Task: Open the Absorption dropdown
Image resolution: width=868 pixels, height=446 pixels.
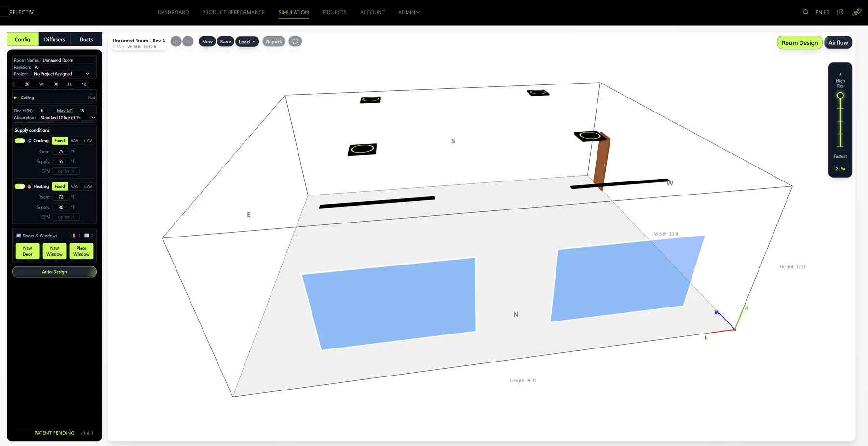Action: [68, 118]
